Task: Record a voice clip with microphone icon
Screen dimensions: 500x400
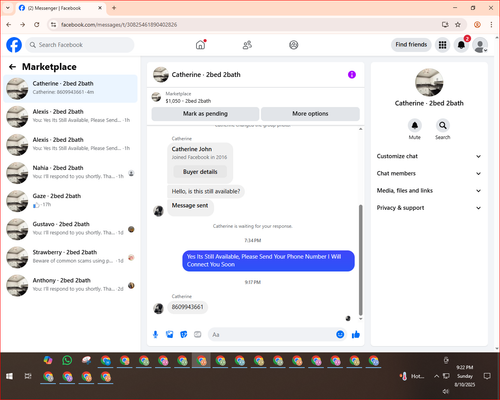Action: 156,334
